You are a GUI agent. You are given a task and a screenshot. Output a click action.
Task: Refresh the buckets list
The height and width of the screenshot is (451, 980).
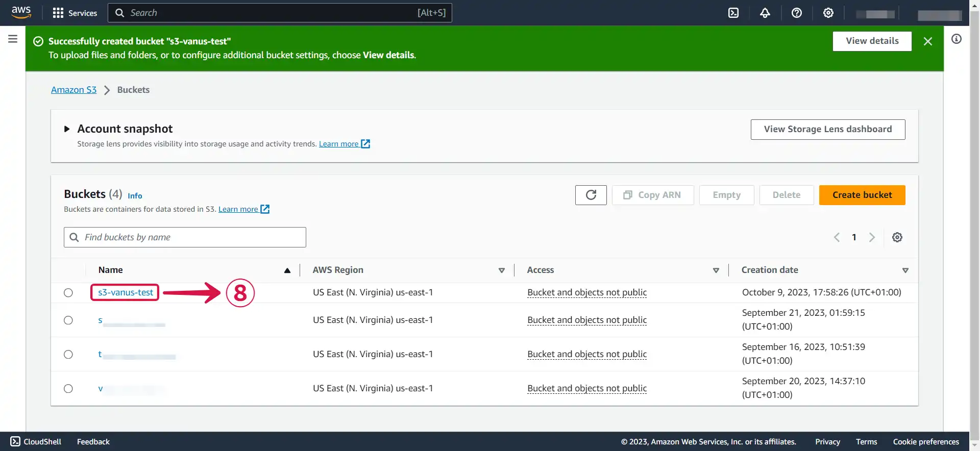[591, 195]
